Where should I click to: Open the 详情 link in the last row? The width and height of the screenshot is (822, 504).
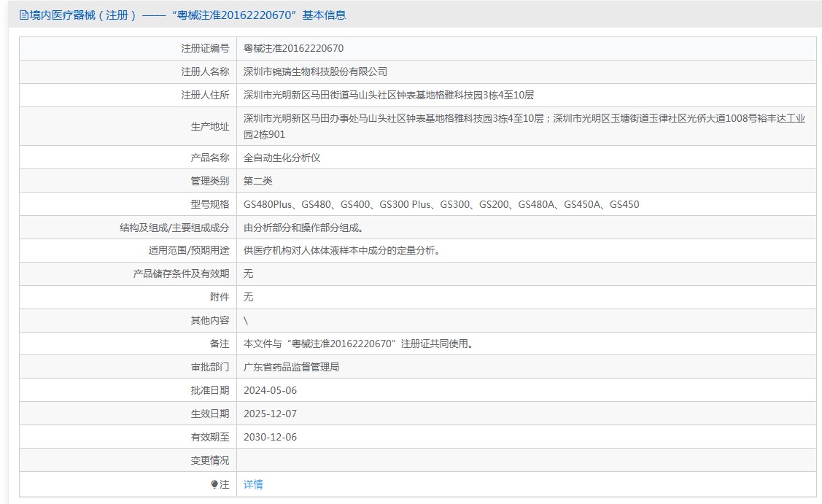(x=253, y=484)
